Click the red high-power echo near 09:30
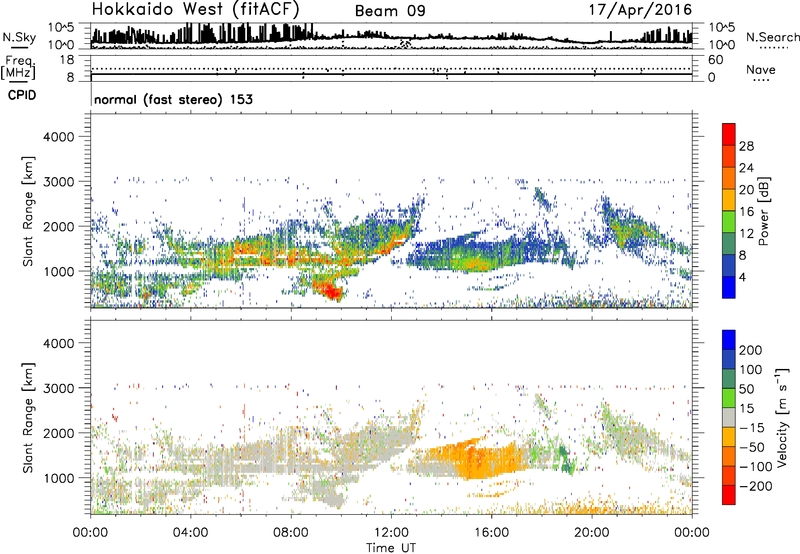800x554 pixels. [x=329, y=291]
